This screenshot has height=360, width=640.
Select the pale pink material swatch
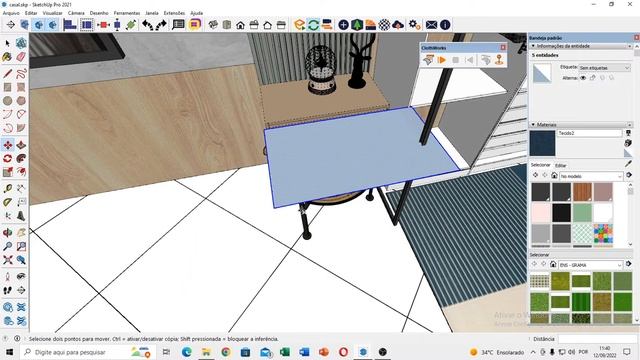(541, 213)
